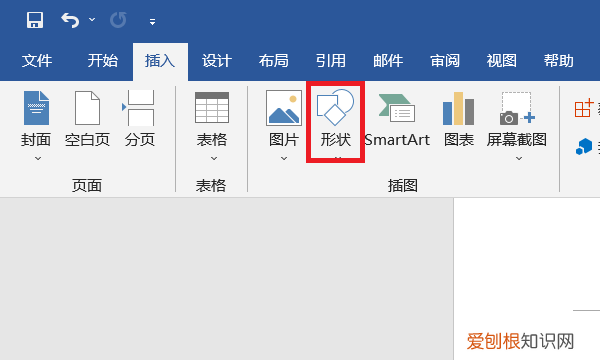Switch to the 帮助 tab
Image resolution: width=600 pixels, height=360 pixels.
pos(559,61)
